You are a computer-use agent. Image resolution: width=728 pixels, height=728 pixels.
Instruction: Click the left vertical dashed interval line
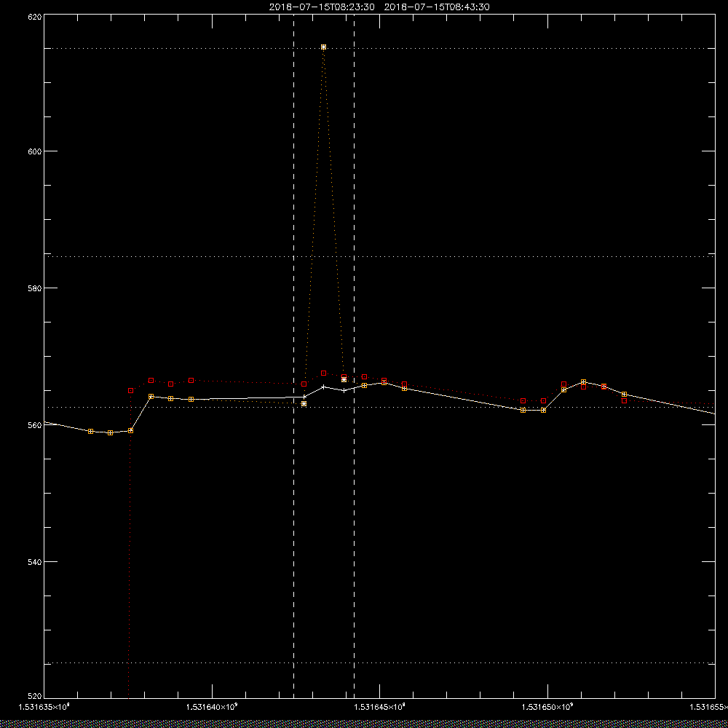(294, 356)
